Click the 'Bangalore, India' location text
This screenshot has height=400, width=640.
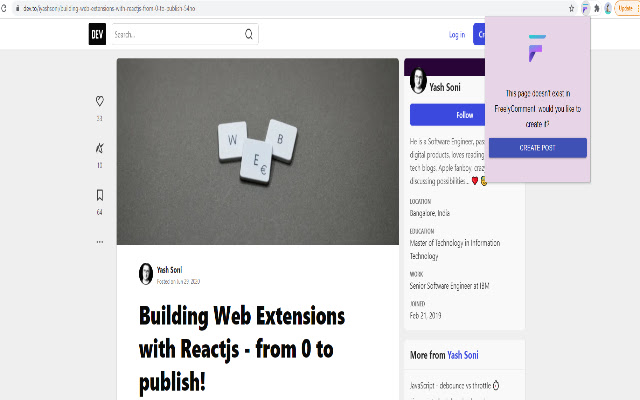(430, 213)
